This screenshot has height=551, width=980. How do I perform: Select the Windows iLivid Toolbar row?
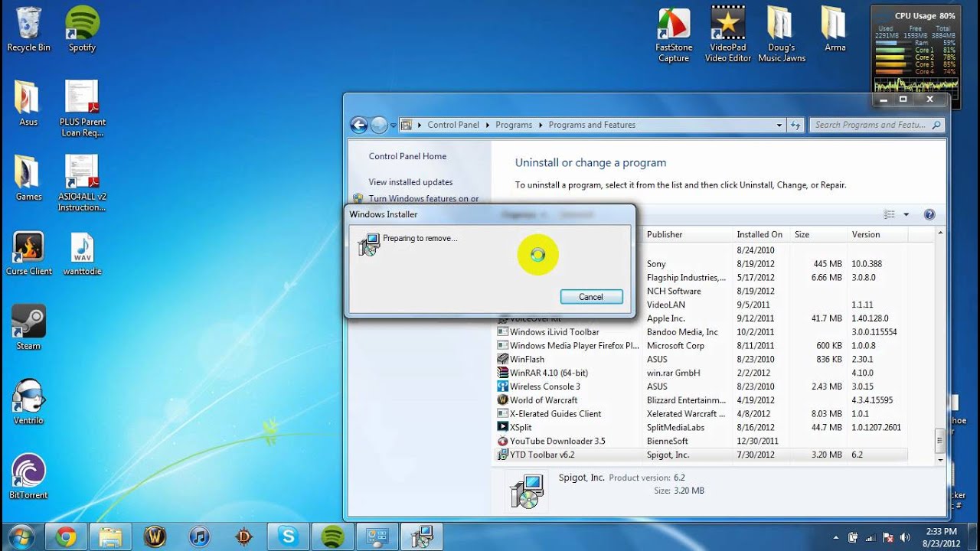[701, 332]
